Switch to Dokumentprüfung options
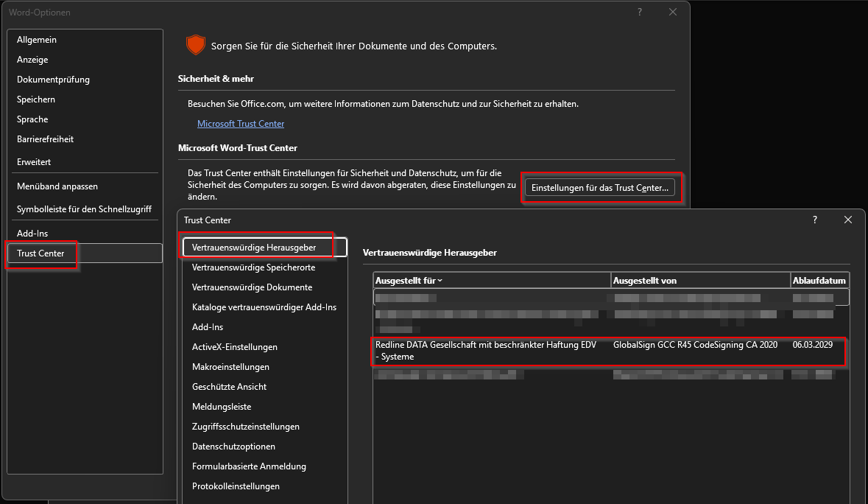 53,80
